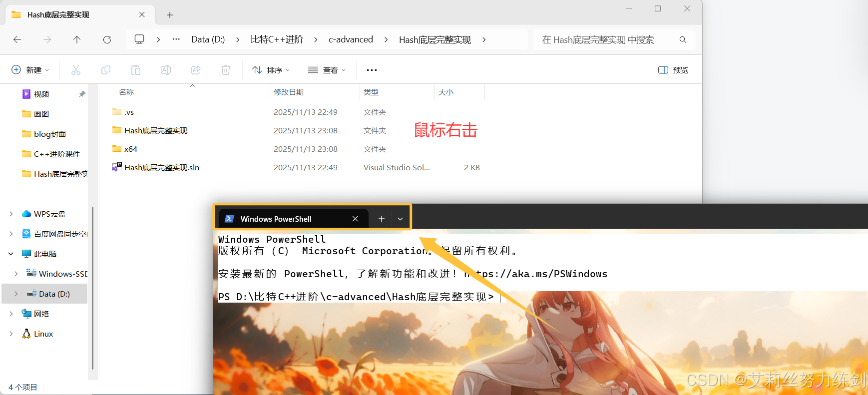Click c-advanced in the breadcrumb path
The image size is (868, 395).
point(351,39)
